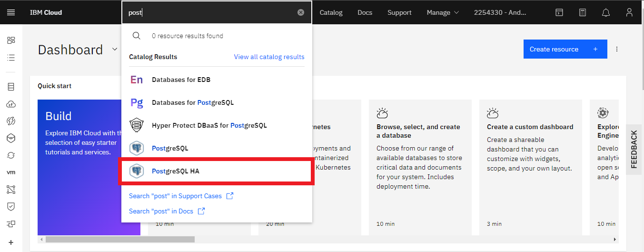Select Databases for PostgreSQL result
The image size is (644, 252).
point(217,102)
